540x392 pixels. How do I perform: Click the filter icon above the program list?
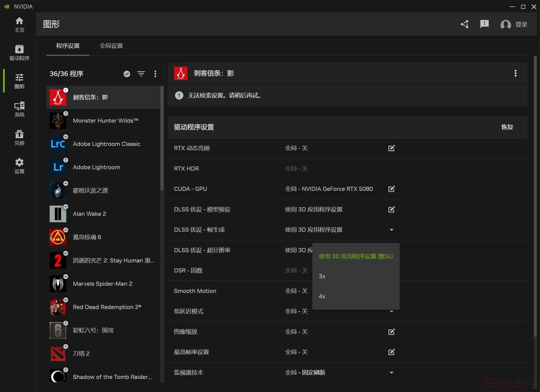[141, 74]
